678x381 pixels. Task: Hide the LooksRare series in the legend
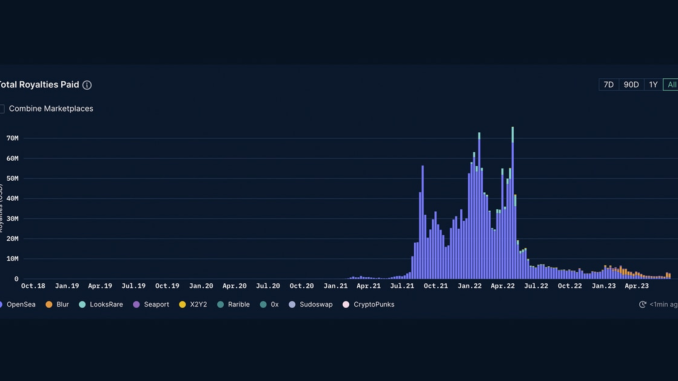point(101,304)
